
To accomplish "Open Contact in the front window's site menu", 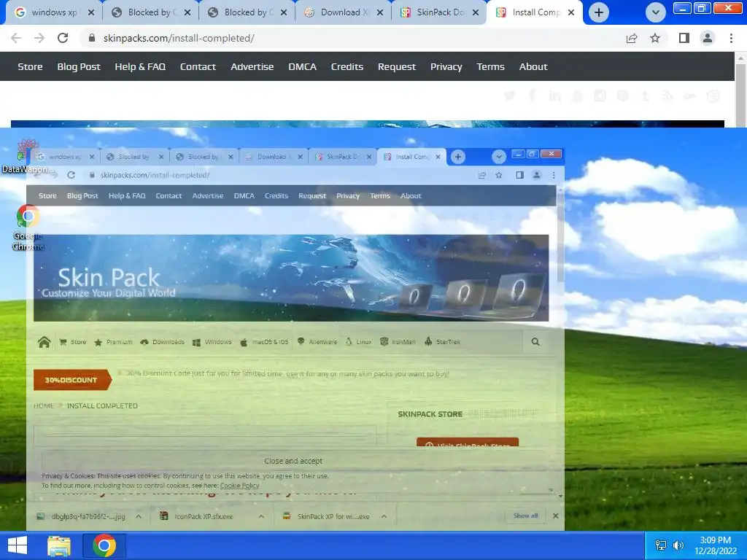I will pos(198,66).
